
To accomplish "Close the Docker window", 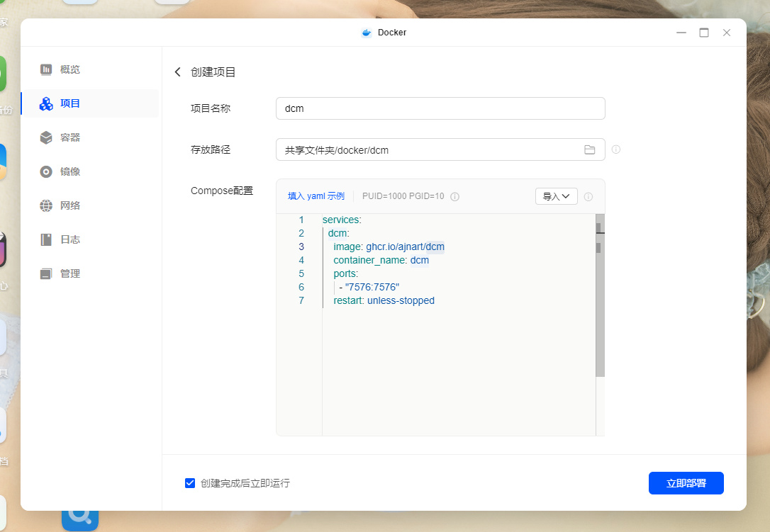I will 727,33.
